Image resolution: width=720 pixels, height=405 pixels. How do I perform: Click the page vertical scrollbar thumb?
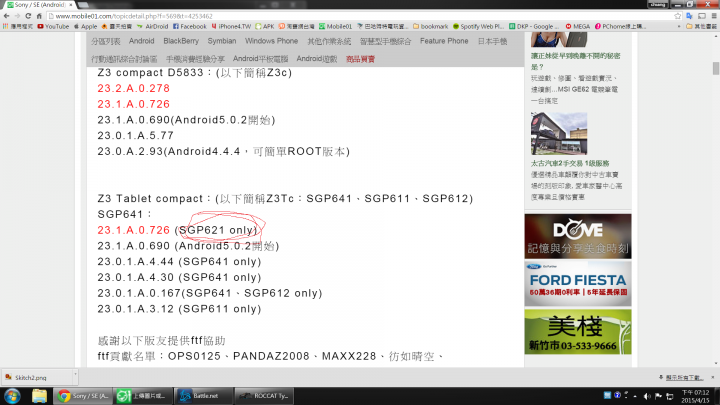click(715, 68)
